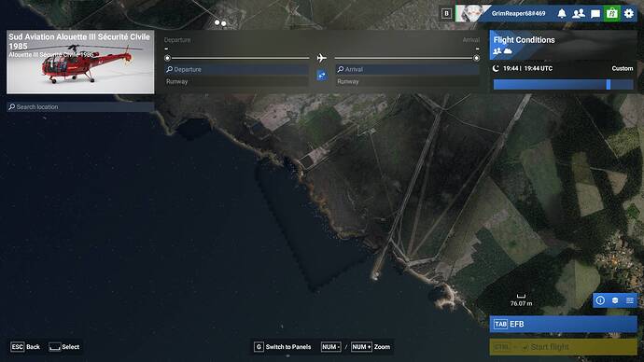Open the settings gear icon
The width and height of the screenshot is (644, 362).
pos(628,14)
